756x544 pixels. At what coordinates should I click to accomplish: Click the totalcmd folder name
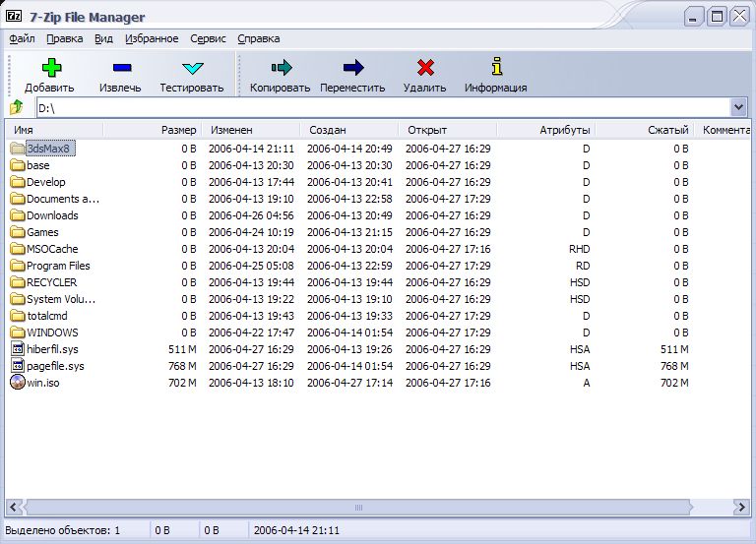tap(47, 316)
